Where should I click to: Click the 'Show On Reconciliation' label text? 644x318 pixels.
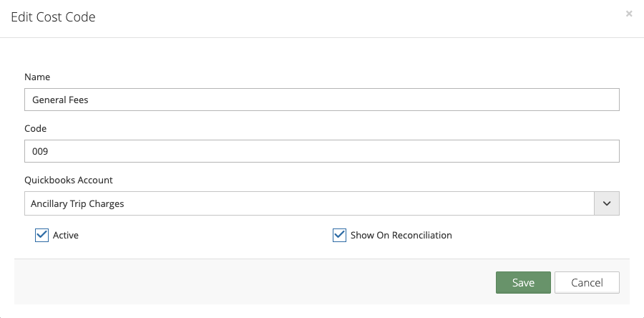pos(401,235)
